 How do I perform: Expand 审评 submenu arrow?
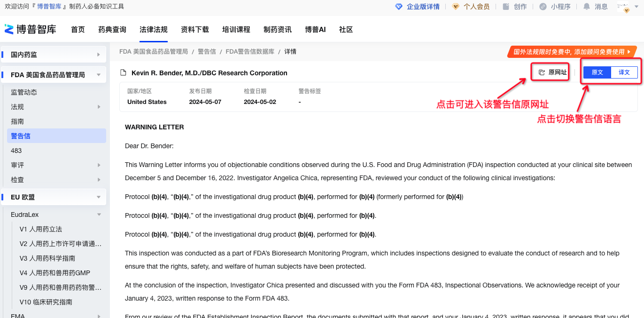pos(99,165)
